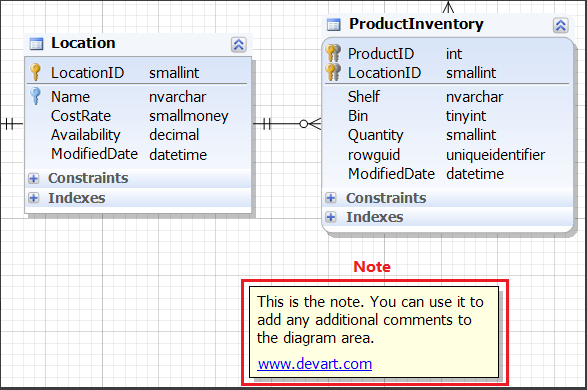Click the key icon next to LocationID in ProductInventory
Screen dimensions: 587x390
[333, 72]
